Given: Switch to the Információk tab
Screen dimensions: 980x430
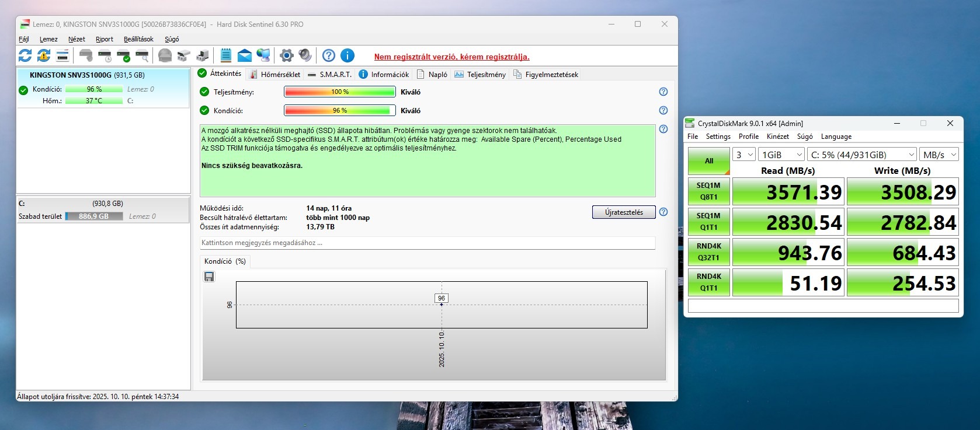Looking at the screenshot, I should [x=384, y=74].
